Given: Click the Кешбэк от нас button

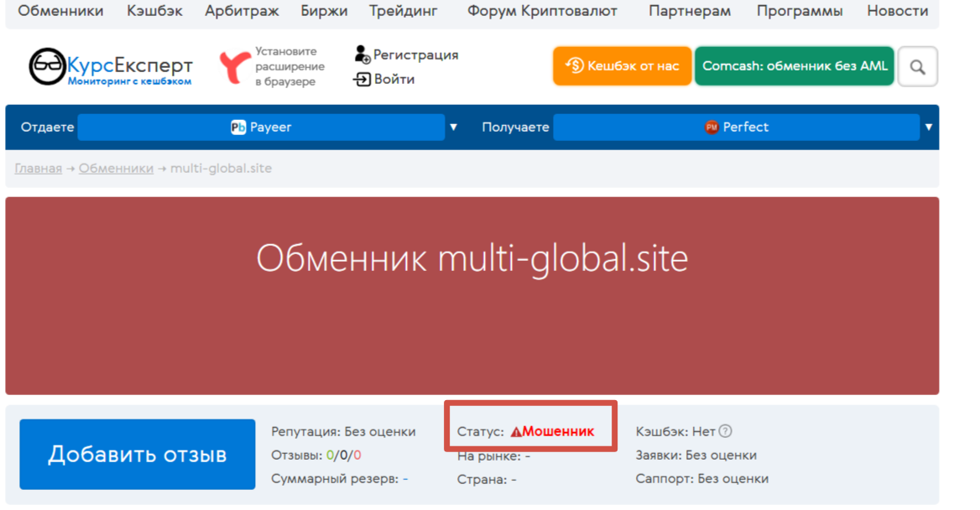Looking at the screenshot, I should pyautogui.click(x=622, y=65).
